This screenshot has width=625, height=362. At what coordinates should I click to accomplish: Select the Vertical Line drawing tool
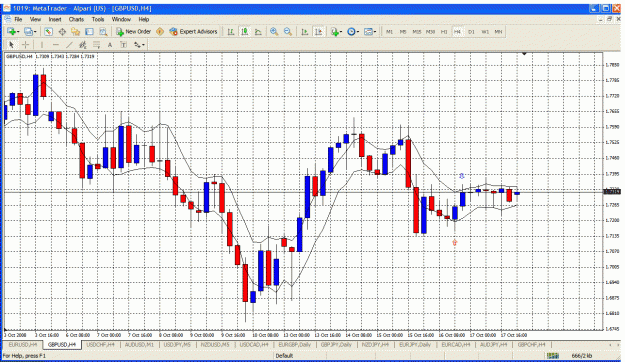click(42, 45)
